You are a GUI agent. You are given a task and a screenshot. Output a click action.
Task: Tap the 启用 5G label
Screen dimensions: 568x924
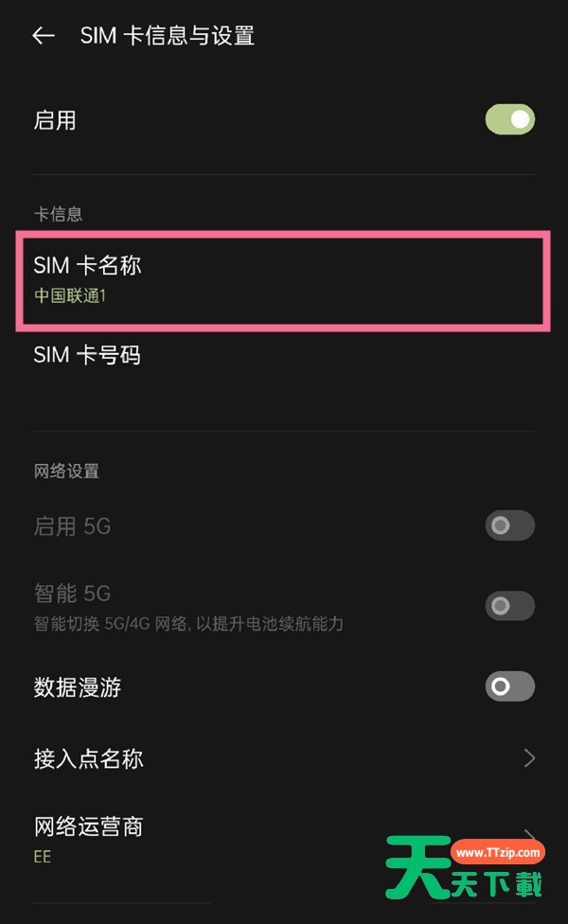[73, 526]
